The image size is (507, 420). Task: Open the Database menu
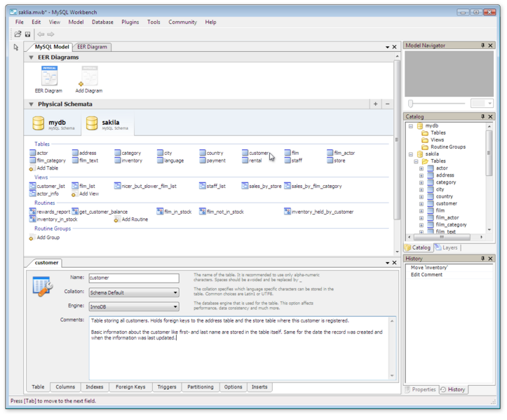(x=102, y=22)
